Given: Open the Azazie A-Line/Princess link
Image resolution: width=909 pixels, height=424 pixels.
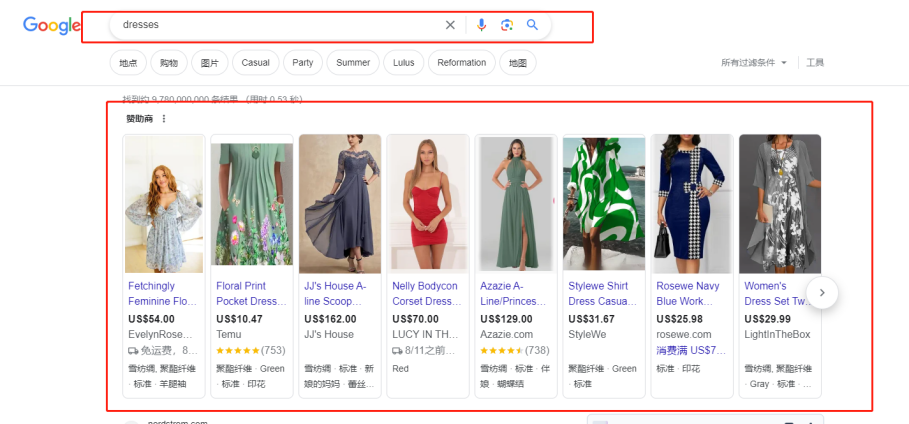Looking at the screenshot, I should 512,293.
